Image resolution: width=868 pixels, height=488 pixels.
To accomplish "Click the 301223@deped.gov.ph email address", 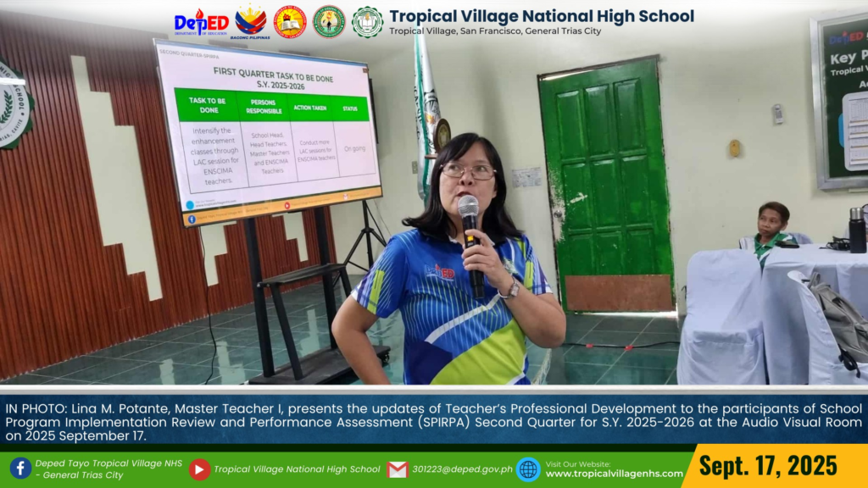I will click(x=463, y=469).
